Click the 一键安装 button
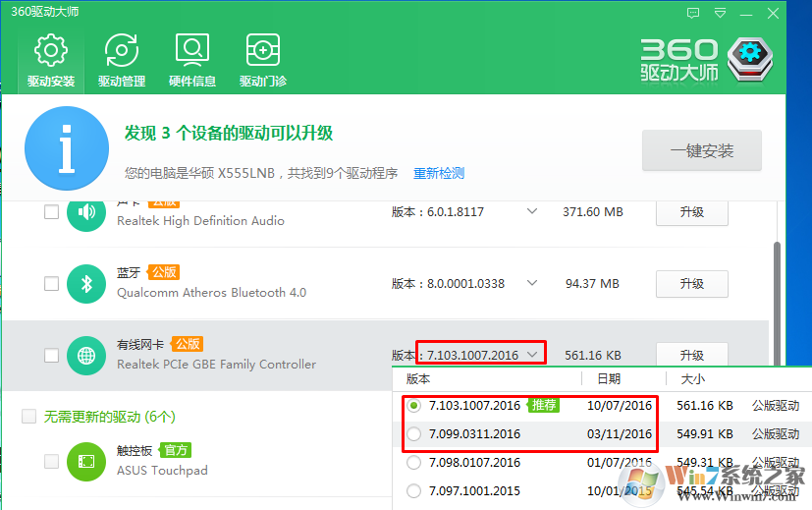812x510 pixels. tap(701, 151)
